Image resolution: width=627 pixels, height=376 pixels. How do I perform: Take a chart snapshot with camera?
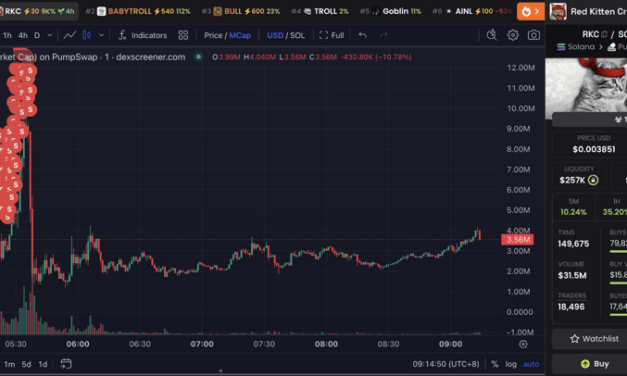point(534,35)
